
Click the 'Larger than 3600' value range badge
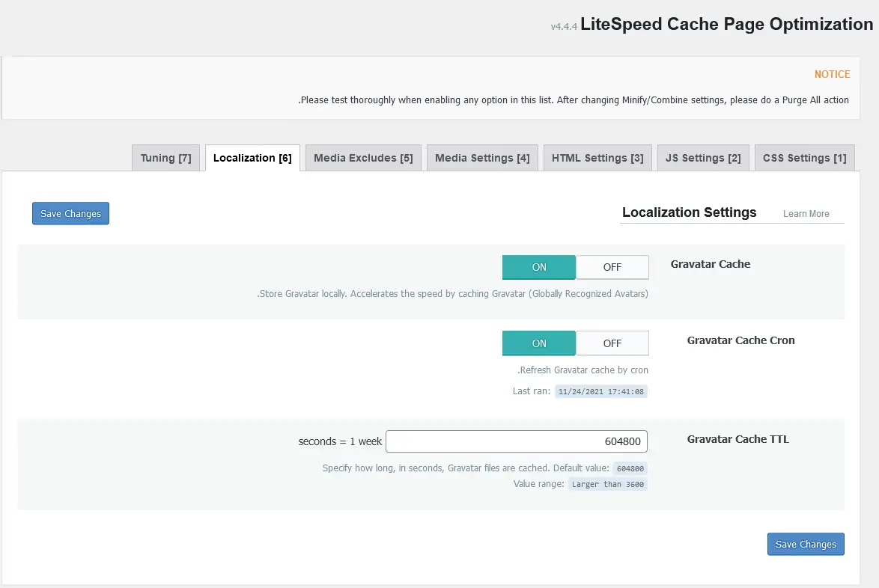pyautogui.click(x=607, y=484)
